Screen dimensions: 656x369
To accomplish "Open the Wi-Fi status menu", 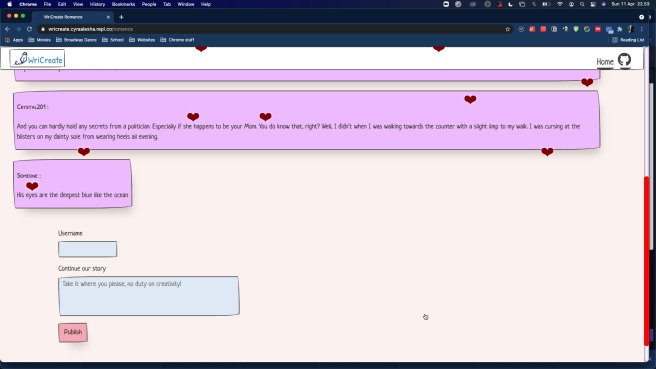I will coord(560,4).
